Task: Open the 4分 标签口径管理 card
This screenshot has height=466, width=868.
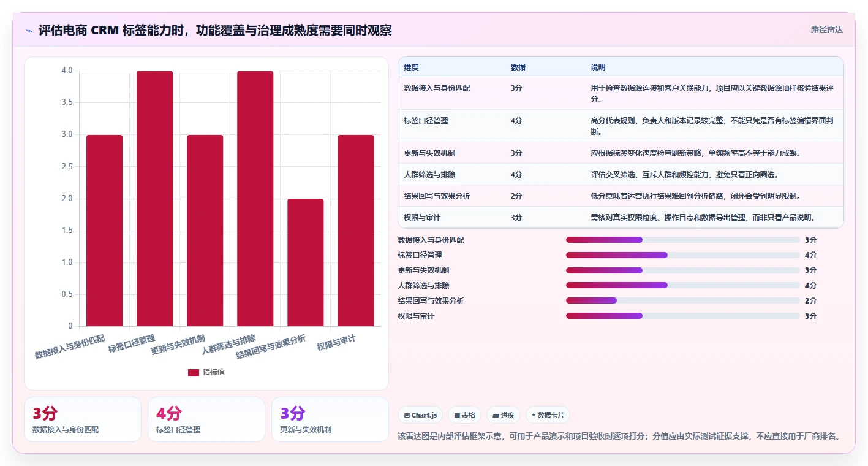Action: pos(206,419)
